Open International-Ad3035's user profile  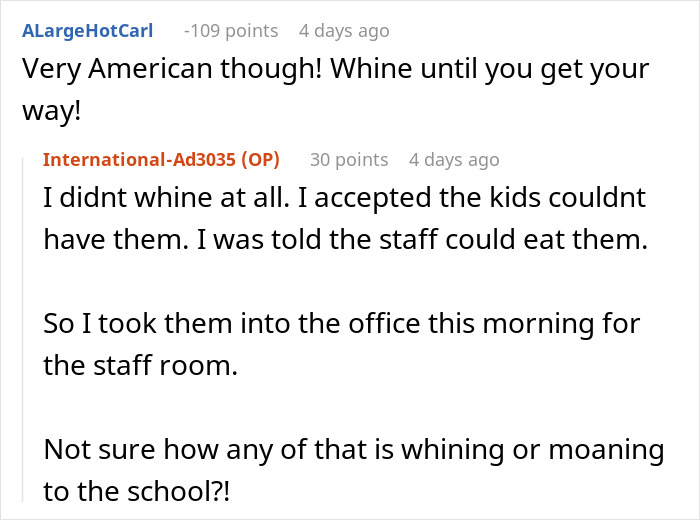144,160
